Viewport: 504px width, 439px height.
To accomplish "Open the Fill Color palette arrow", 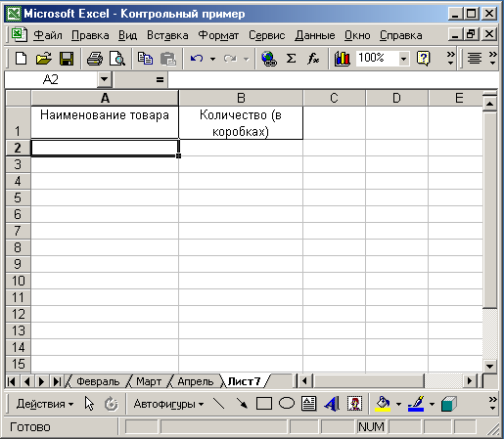I will (x=398, y=404).
